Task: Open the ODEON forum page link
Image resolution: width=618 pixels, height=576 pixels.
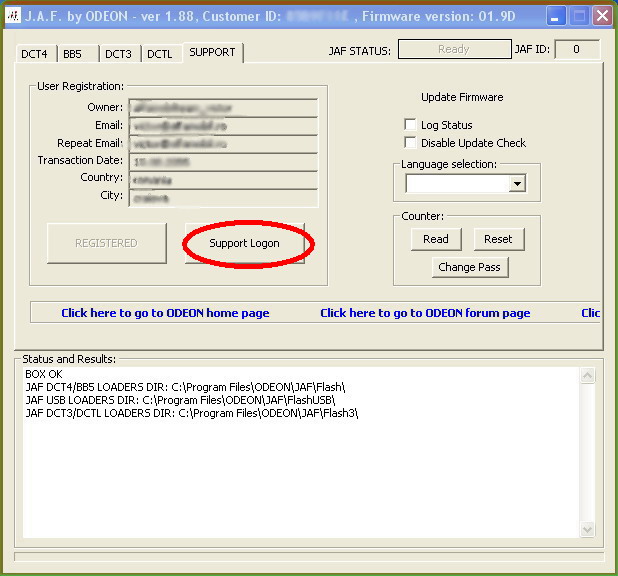Action: pyautogui.click(x=425, y=313)
